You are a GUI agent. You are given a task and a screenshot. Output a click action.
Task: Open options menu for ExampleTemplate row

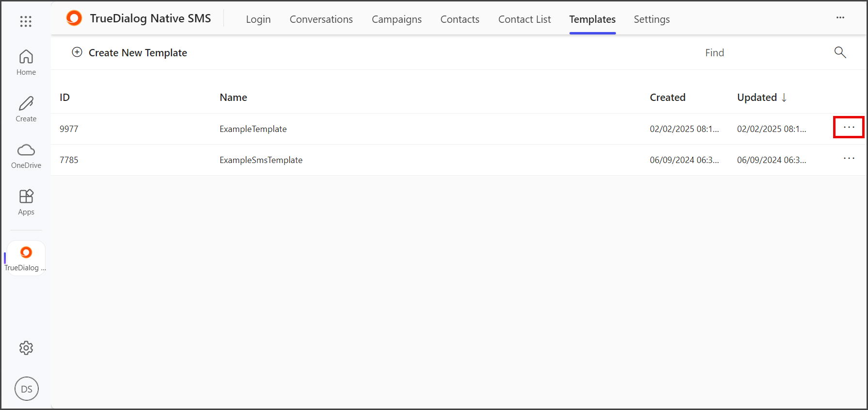(x=849, y=127)
